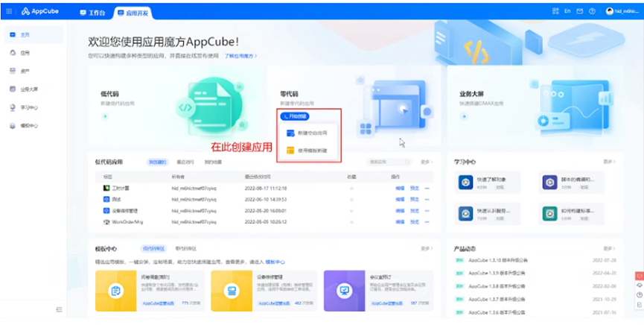The height and width of the screenshot is (325, 644).
Task: Open more actions for 设备维修管理 row
Action: [x=427, y=211]
